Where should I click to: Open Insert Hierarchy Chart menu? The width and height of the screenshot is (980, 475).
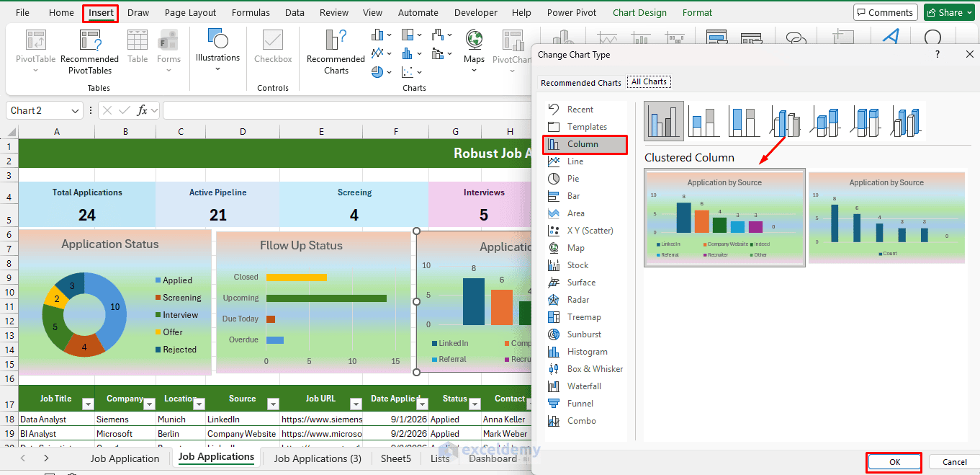pyautogui.click(x=411, y=35)
